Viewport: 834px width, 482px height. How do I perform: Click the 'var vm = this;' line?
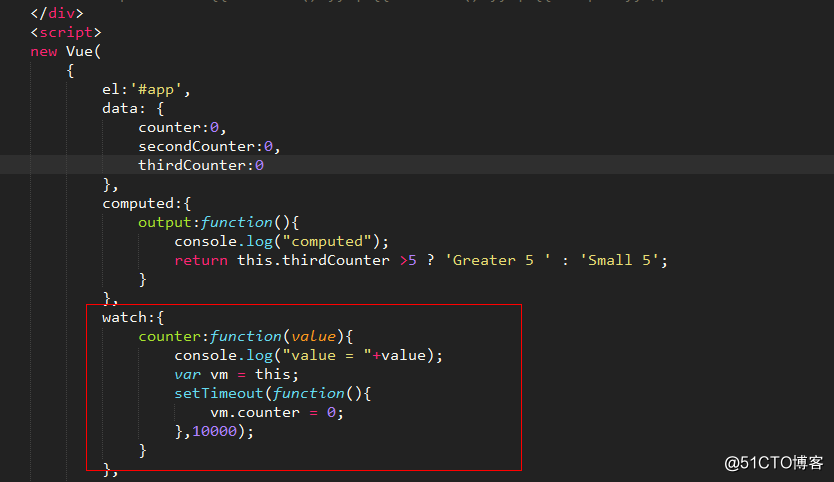237,375
